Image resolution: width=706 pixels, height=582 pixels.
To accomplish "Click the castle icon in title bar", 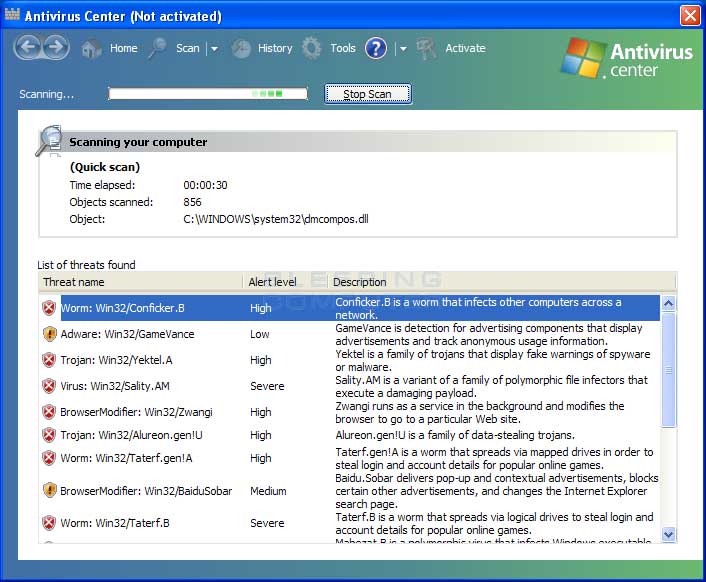I will tap(12, 14).
